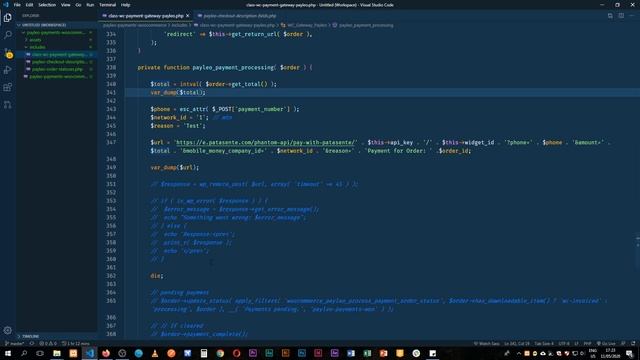Click the split editor right icon
640x360 pixels.
pos(621,16)
